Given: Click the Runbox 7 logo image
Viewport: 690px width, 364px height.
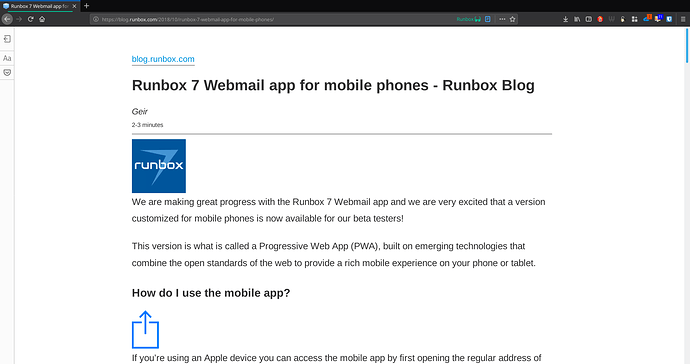Looking at the screenshot, I should pos(159,166).
